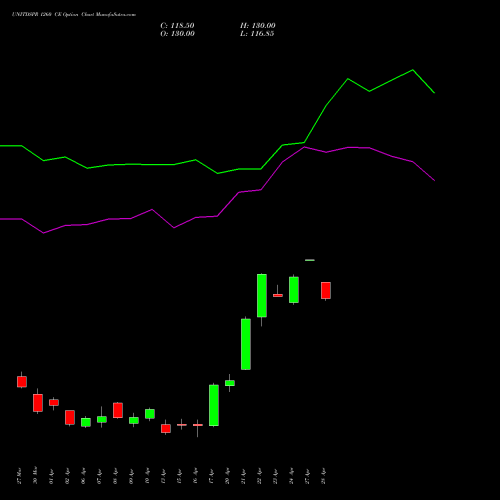Click the 28 Apr date label
500x500 pixels.
[323, 476]
